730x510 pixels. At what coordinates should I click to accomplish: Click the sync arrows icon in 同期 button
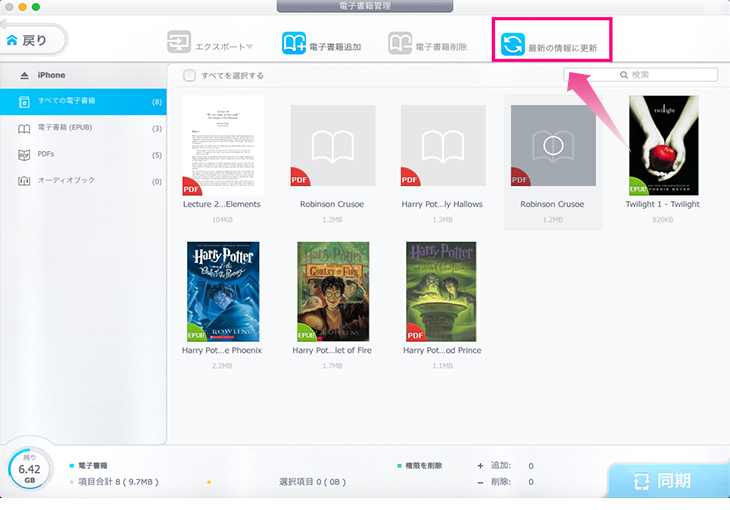641,481
